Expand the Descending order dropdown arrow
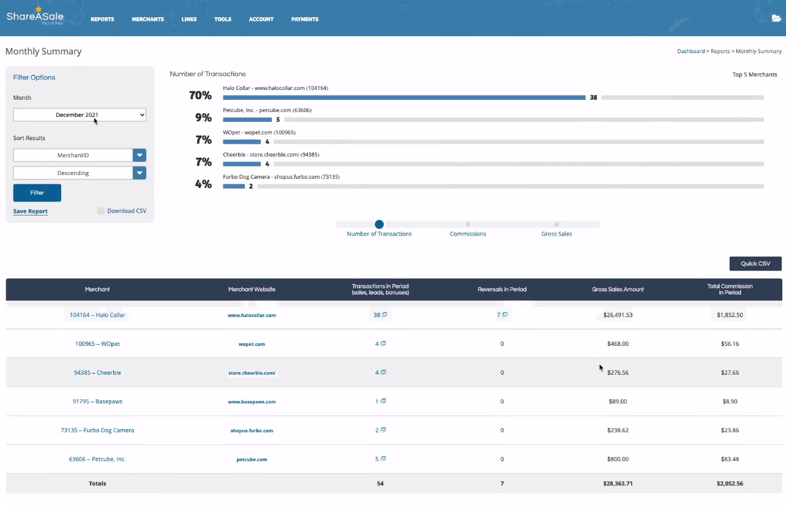 coord(140,173)
